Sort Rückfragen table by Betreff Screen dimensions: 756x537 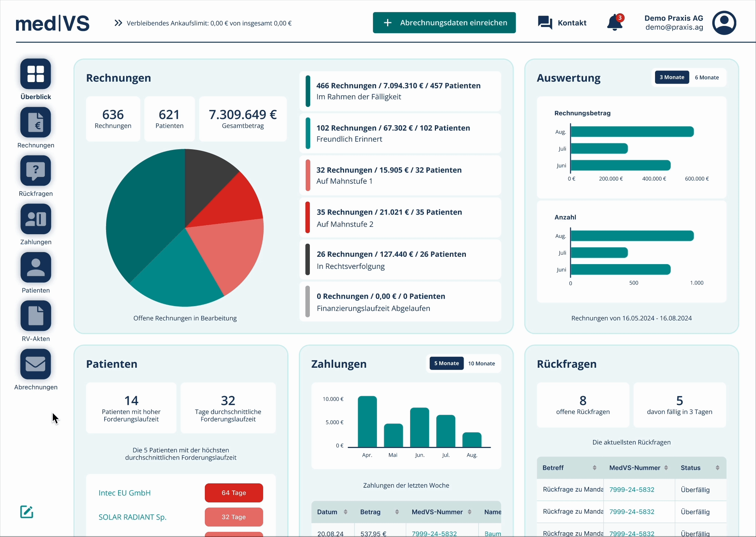(594, 468)
